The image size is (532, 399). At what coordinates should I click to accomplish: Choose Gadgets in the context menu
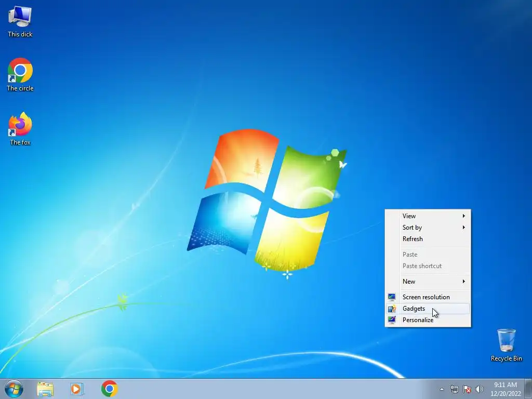click(428, 309)
